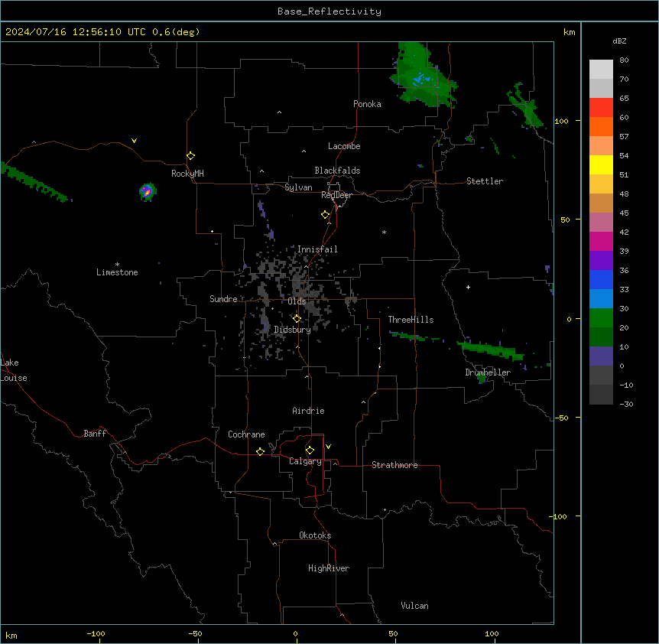Click the large green echo northeast of Ponoka

(424, 75)
